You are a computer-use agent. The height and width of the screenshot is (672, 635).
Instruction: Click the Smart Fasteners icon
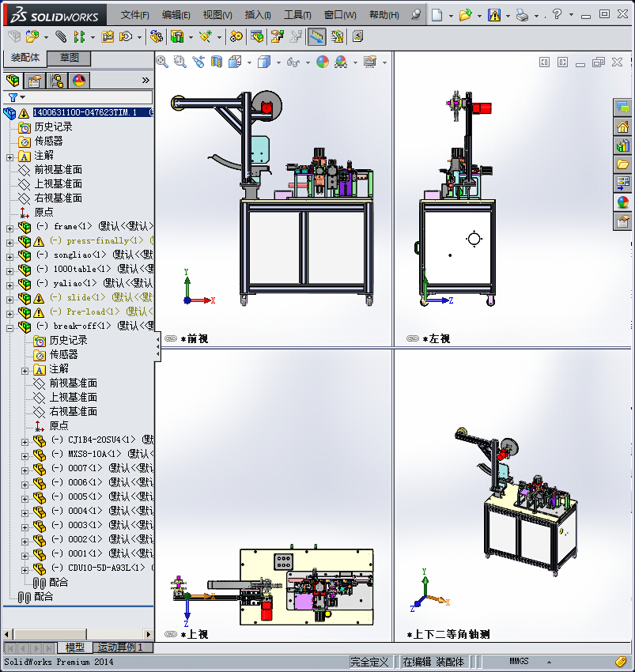(108, 36)
